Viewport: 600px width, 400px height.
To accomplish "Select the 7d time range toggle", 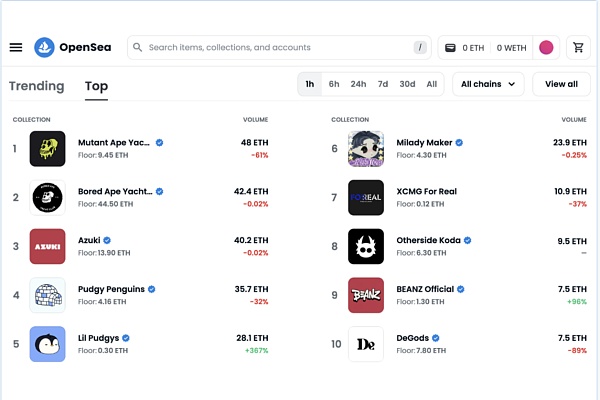I will click(x=383, y=84).
